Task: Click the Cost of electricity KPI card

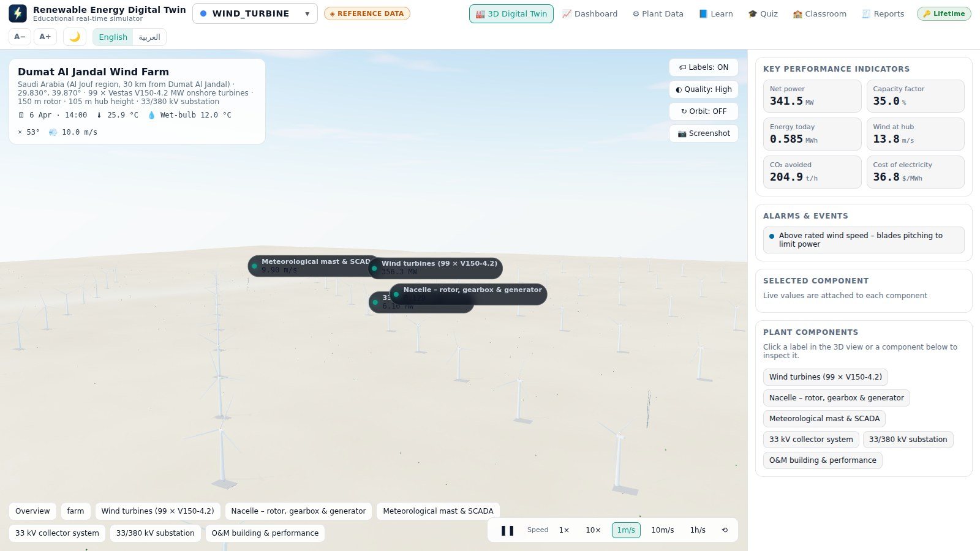Action: (x=915, y=172)
